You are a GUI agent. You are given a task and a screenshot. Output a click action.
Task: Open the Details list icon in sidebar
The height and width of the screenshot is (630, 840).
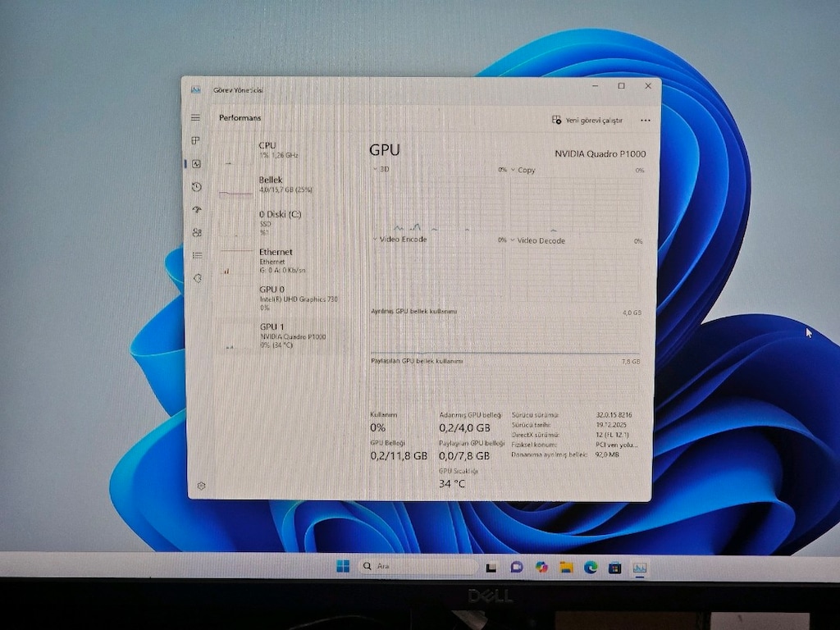(197, 256)
